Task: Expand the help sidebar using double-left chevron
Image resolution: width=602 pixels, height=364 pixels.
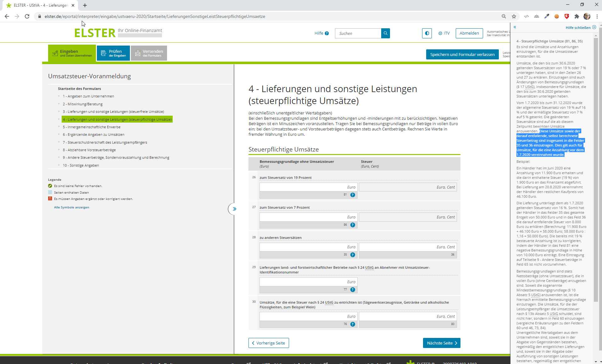Action: [x=515, y=27]
